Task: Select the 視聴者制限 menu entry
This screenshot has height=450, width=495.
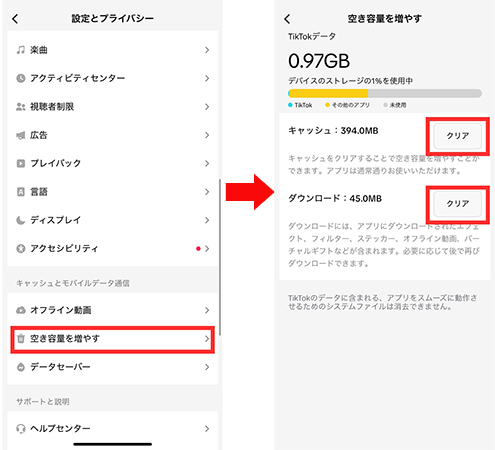Action: pyautogui.click(x=113, y=107)
